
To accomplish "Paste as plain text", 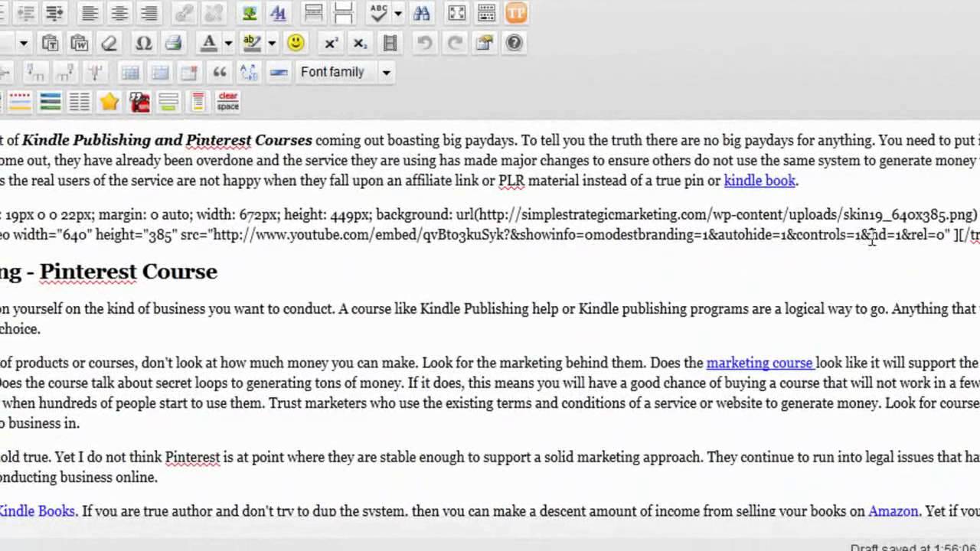I will 50,43.
